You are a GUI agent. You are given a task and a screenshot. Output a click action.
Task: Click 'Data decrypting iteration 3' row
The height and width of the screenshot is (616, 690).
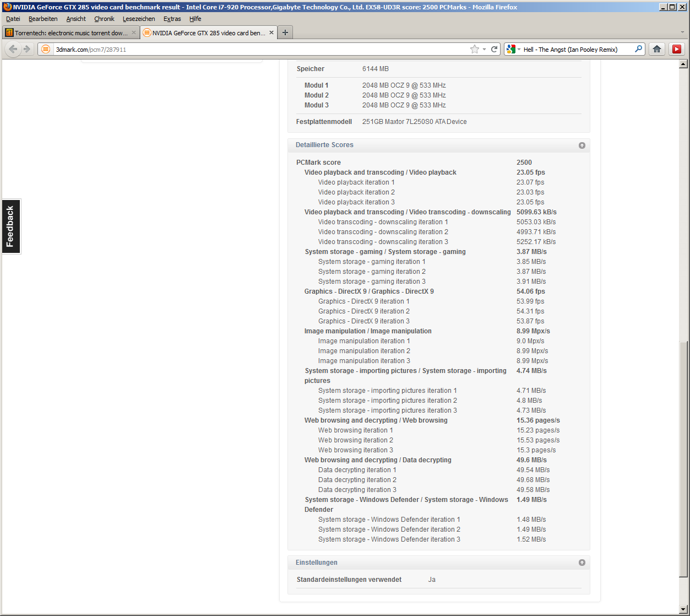coord(434,490)
